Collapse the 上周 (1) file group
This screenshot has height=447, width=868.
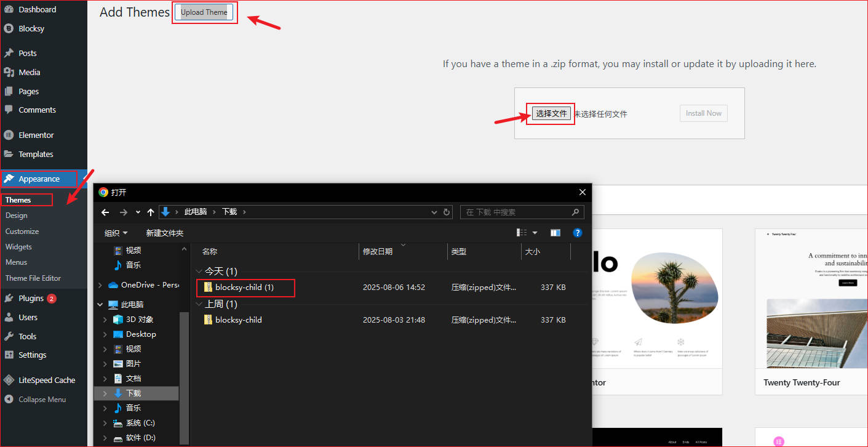pyautogui.click(x=199, y=304)
